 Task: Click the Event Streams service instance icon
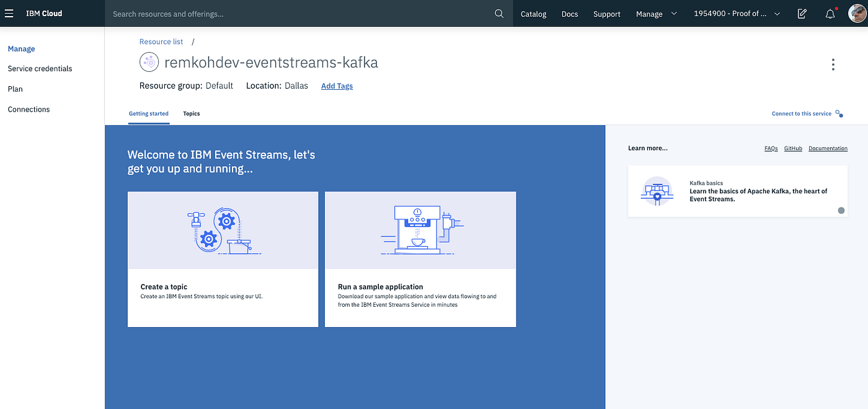pyautogui.click(x=149, y=61)
